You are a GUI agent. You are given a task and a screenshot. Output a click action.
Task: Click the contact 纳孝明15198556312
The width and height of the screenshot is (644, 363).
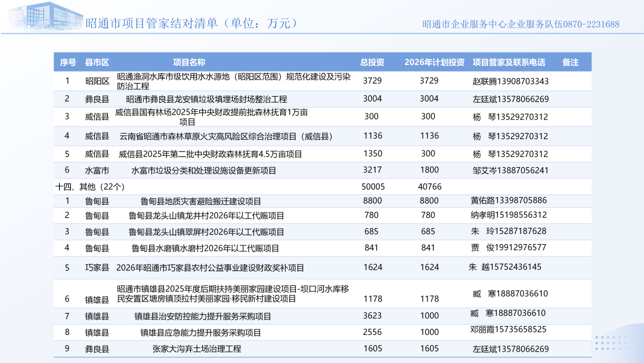[509, 215]
